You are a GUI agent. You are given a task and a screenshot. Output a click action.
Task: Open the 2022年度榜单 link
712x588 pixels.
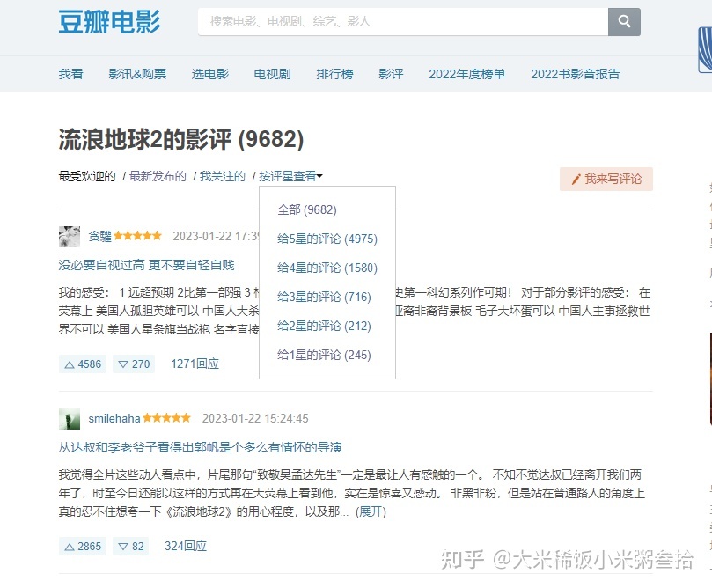(467, 74)
